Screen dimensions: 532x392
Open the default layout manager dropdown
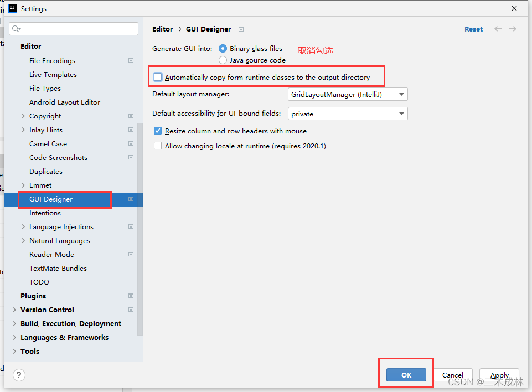(348, 95)
